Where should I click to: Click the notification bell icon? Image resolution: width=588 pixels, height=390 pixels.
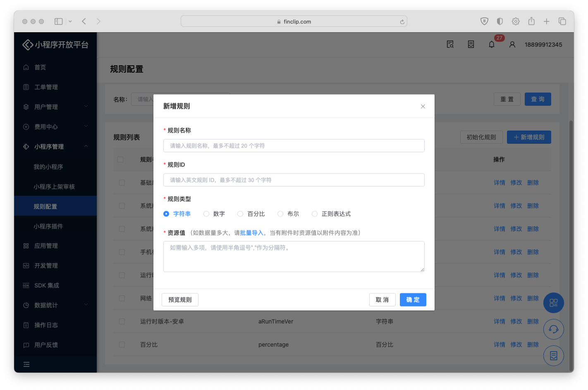pos(491,45)
